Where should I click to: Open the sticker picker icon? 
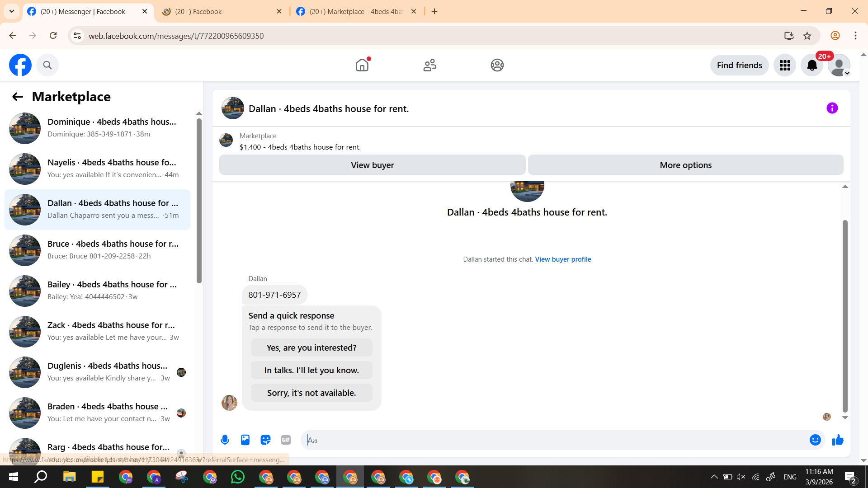265,440
